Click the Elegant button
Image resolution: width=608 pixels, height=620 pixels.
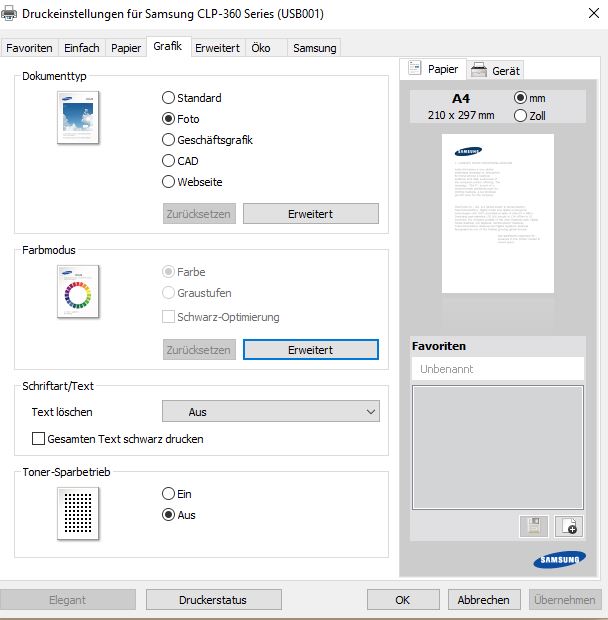pos(68,600)
